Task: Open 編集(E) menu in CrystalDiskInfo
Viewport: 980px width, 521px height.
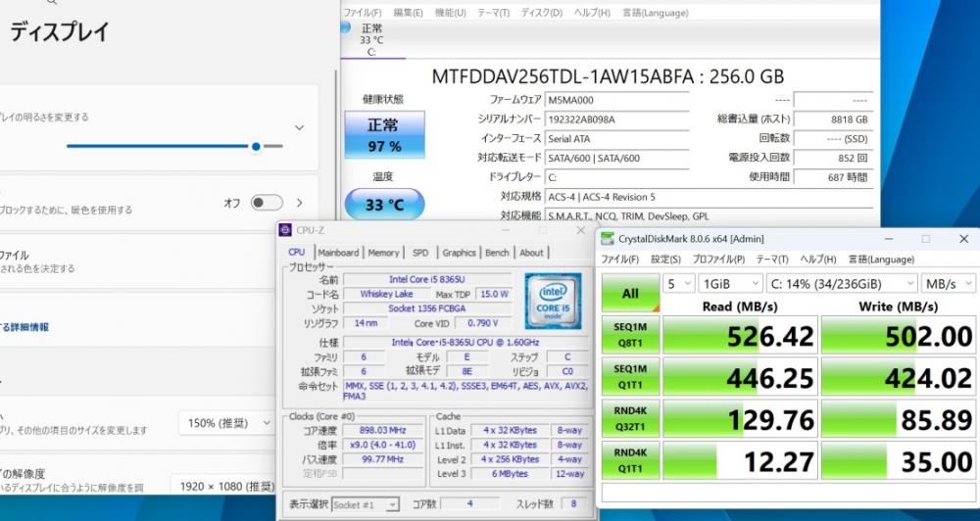Action: pos(408,13)
